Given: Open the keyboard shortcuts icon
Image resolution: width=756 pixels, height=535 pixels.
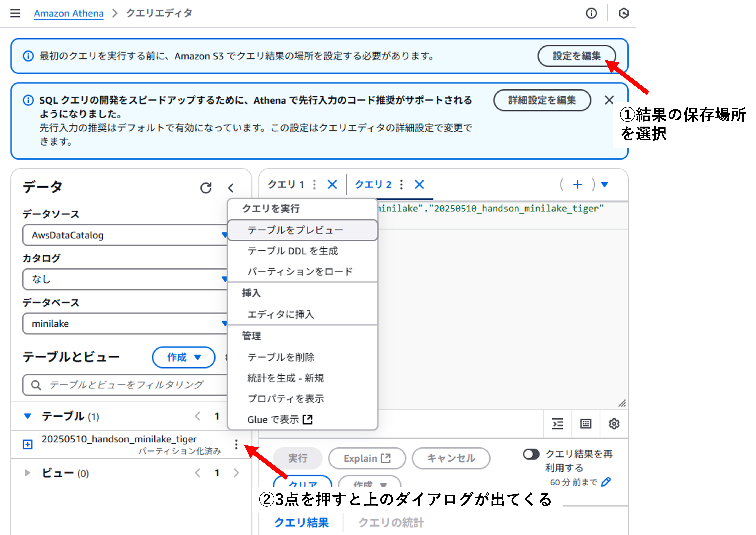Looking at the screenshot, I should [585, 424].
